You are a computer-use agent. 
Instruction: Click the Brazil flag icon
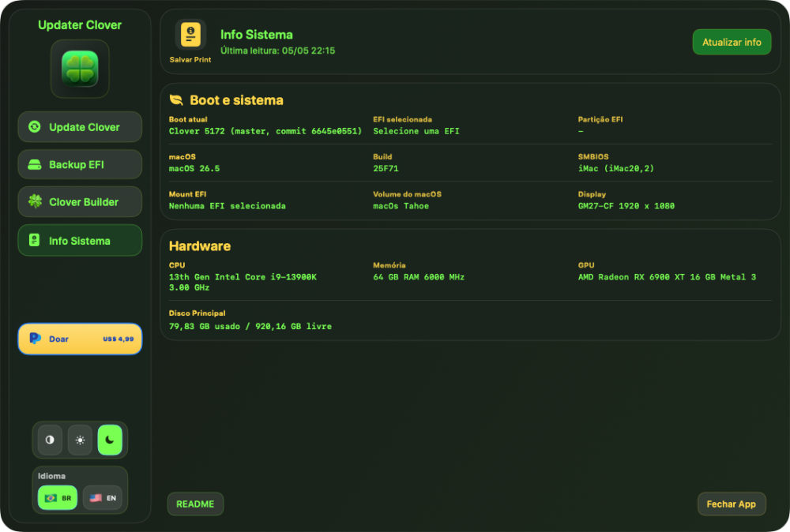(x=51, y=498)
